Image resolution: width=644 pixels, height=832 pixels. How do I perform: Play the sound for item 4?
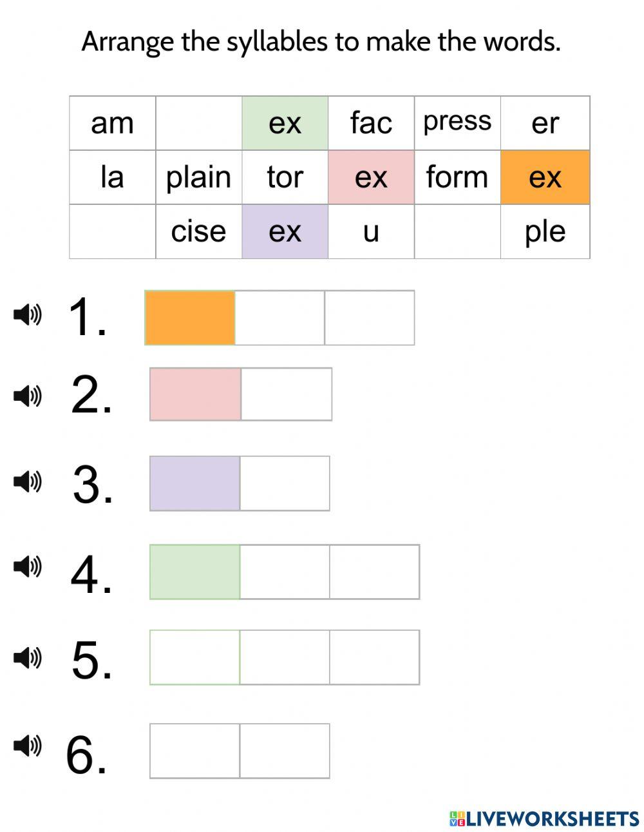27,566
